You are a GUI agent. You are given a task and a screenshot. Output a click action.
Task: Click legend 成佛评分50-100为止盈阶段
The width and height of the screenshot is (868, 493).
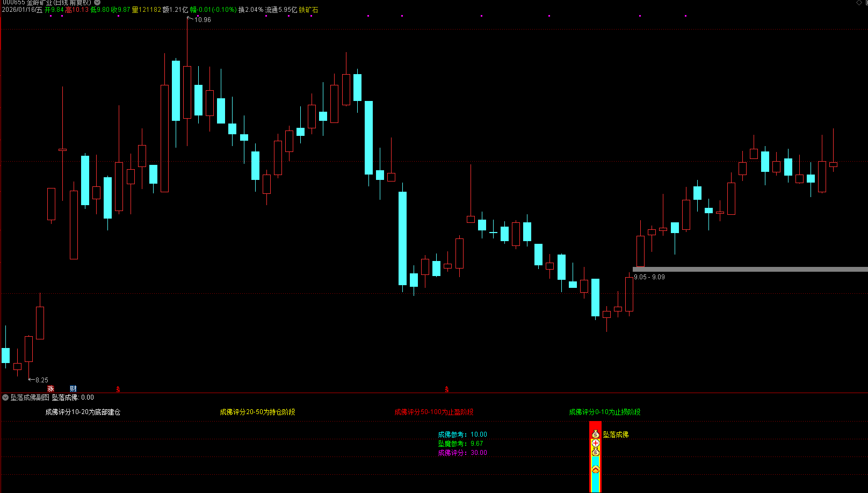434,412
